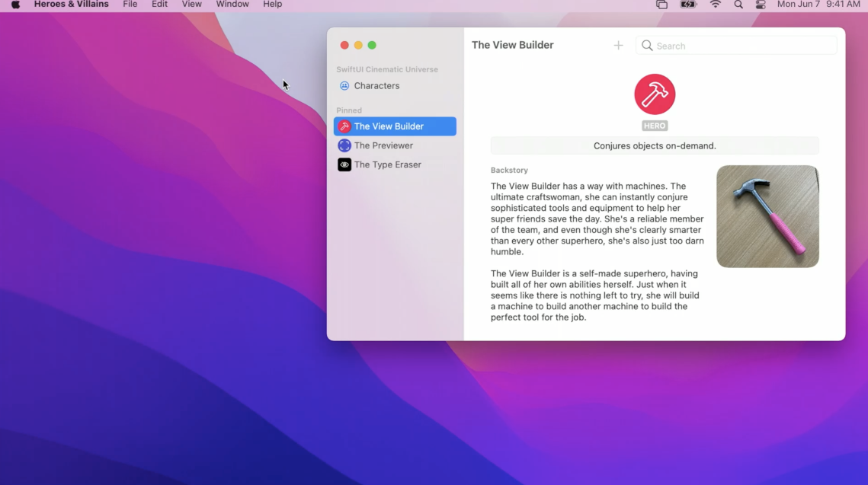Click the large red hammer hero avatar

(x=655, y=94)
